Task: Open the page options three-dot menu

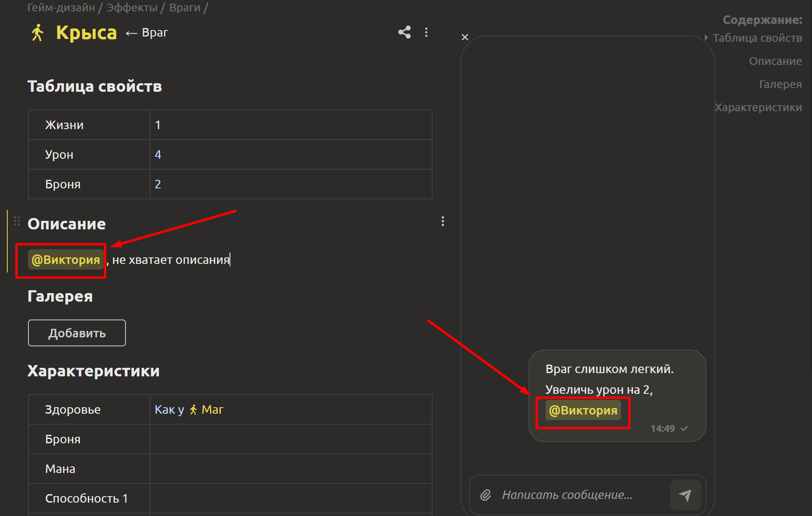Action: point(426,32)
